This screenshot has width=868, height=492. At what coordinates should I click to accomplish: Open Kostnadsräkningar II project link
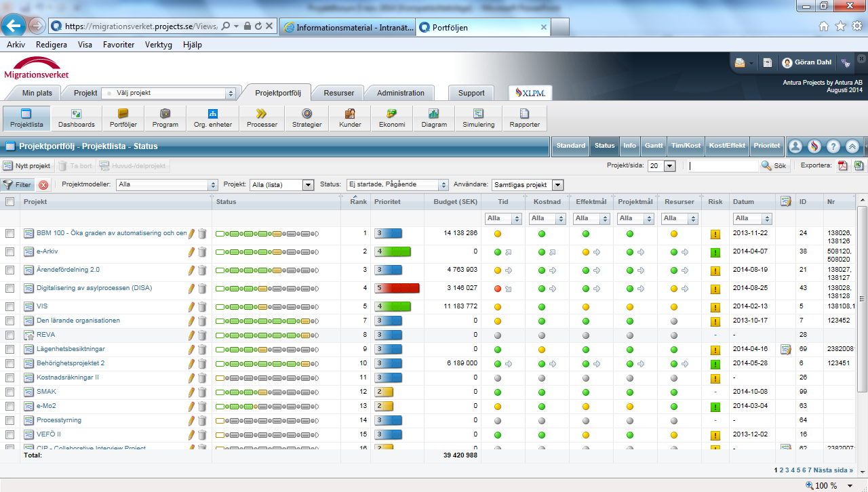68,377
